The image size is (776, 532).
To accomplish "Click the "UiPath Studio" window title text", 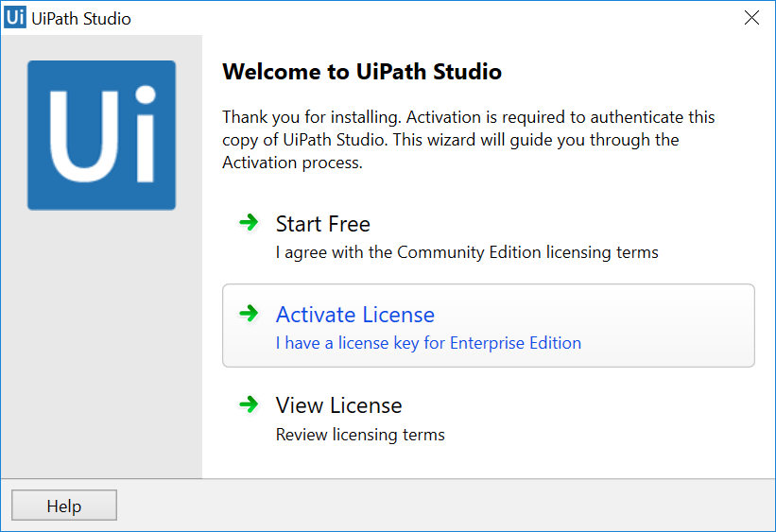I will point(81,19).
